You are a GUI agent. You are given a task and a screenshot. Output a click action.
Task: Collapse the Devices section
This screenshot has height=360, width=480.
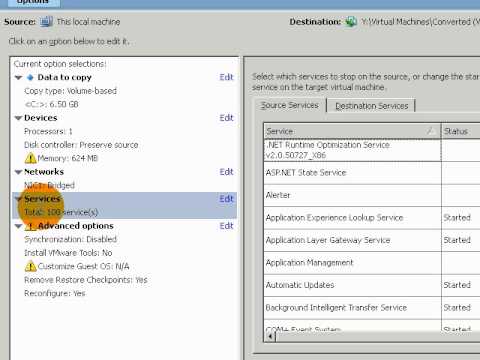(x=18, y=118)
